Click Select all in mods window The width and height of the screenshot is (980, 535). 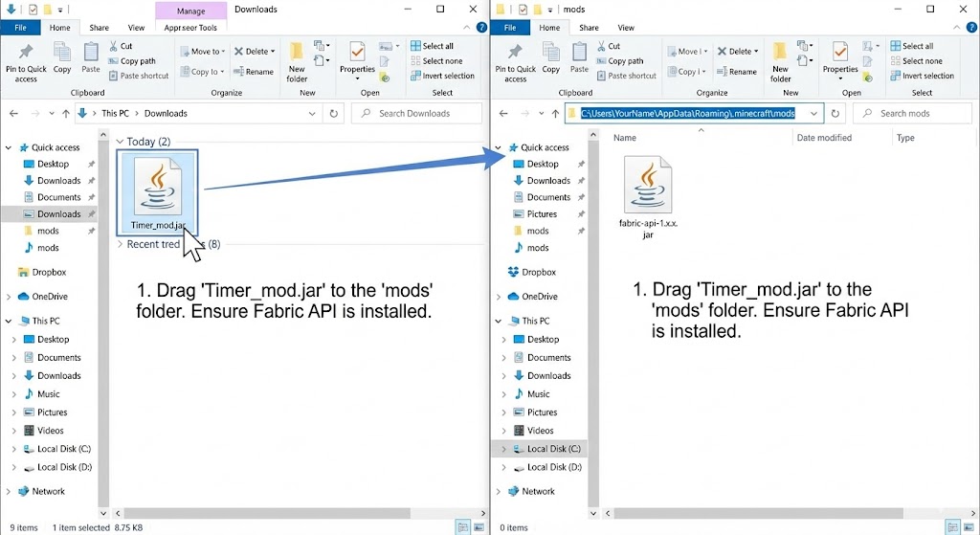tap(912, 46)
